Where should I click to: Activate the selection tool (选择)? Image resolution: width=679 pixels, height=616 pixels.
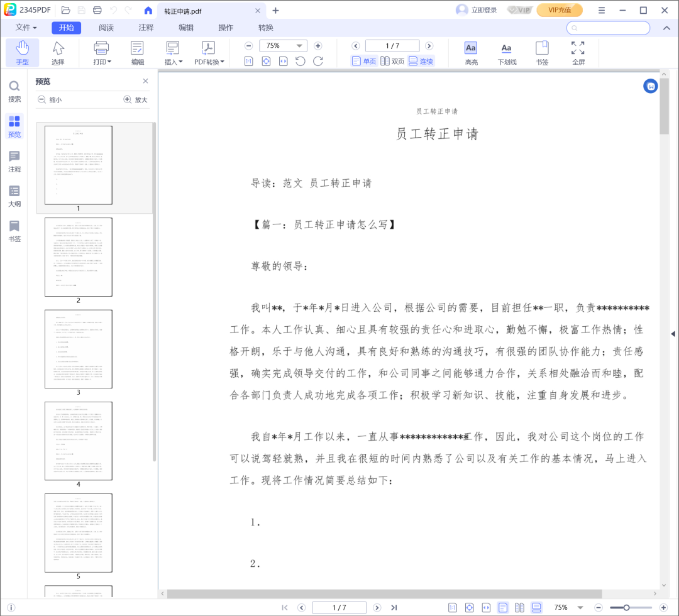[x=58, y=52]
